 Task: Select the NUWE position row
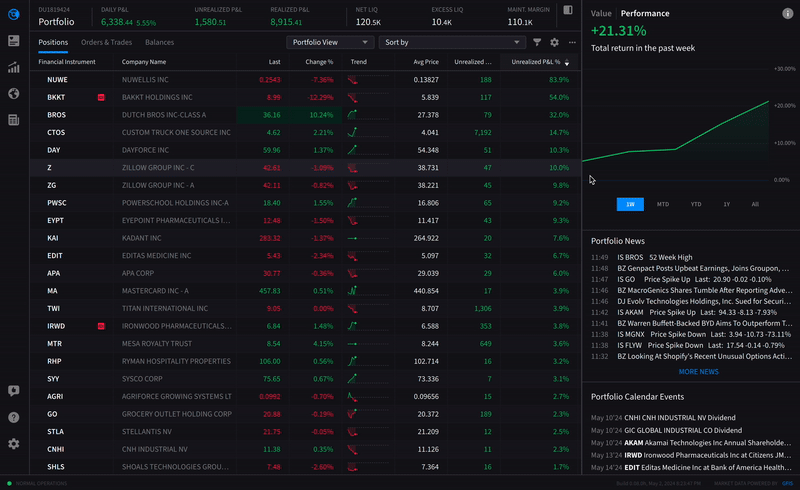point(305,80)
